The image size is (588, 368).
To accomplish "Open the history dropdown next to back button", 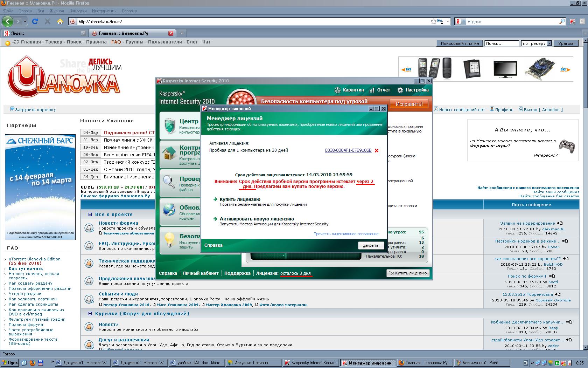I will [x=25, y=21].
